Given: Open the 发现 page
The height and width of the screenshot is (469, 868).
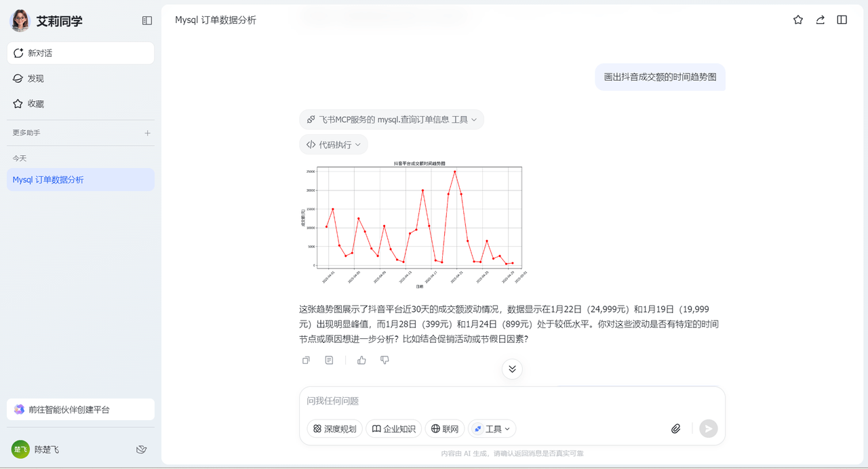Looking at the screenshot, I should click(81, 79).
